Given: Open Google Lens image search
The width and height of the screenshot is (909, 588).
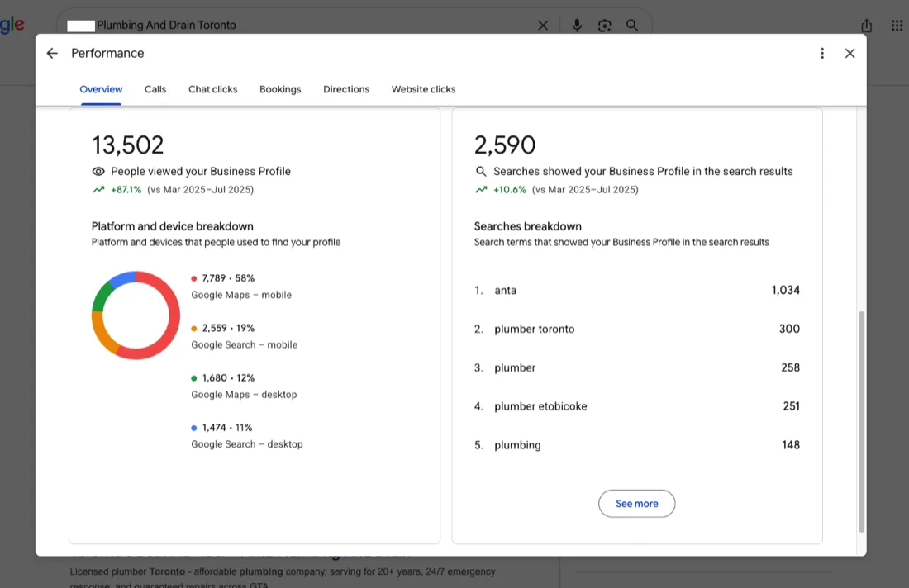Looking at the screenshot, I should point(605,26).
